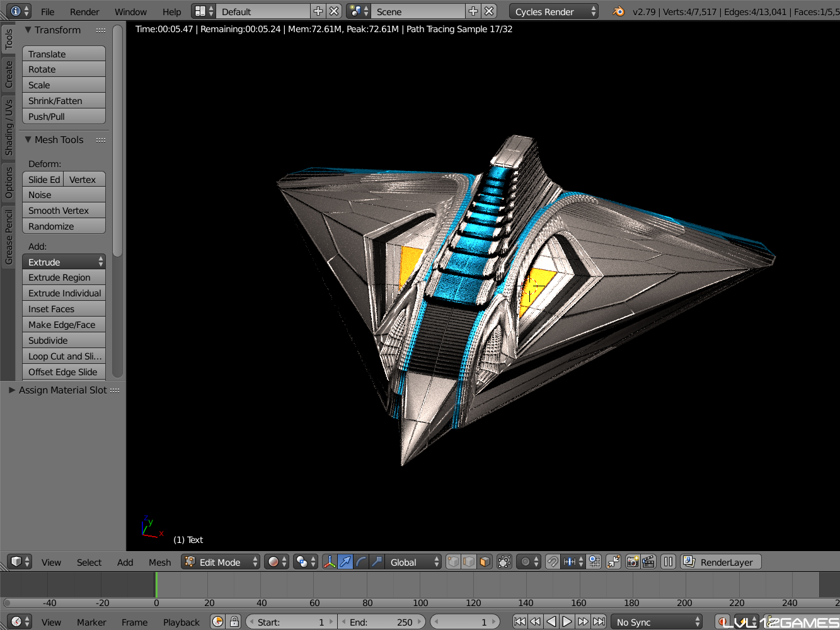Viewport: 840px width, 630px height.
Task: Select the scale manipulator icon
Action: (x=377, y=562)
